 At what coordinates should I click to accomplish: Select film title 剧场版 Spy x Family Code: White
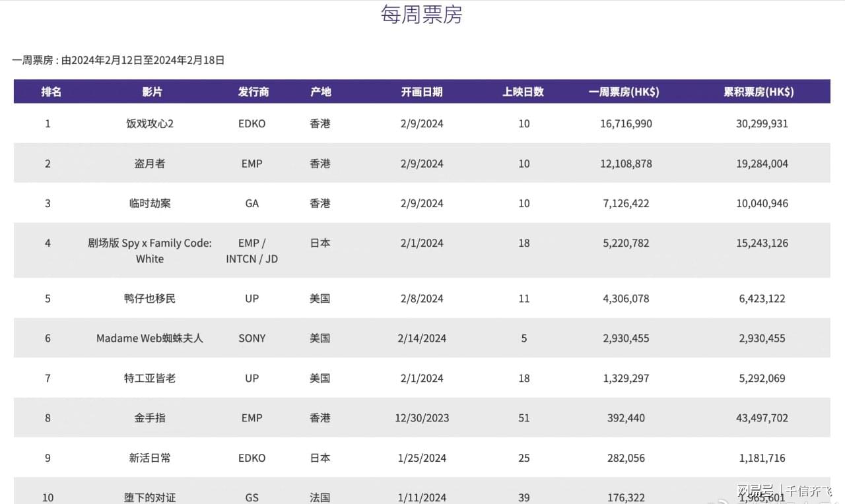coord(150,251)
